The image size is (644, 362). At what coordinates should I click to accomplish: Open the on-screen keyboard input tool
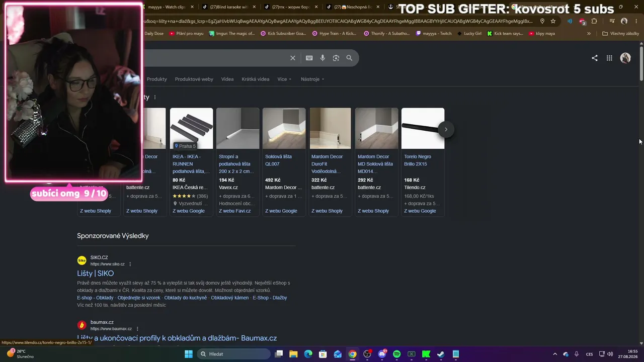(309, 58)
